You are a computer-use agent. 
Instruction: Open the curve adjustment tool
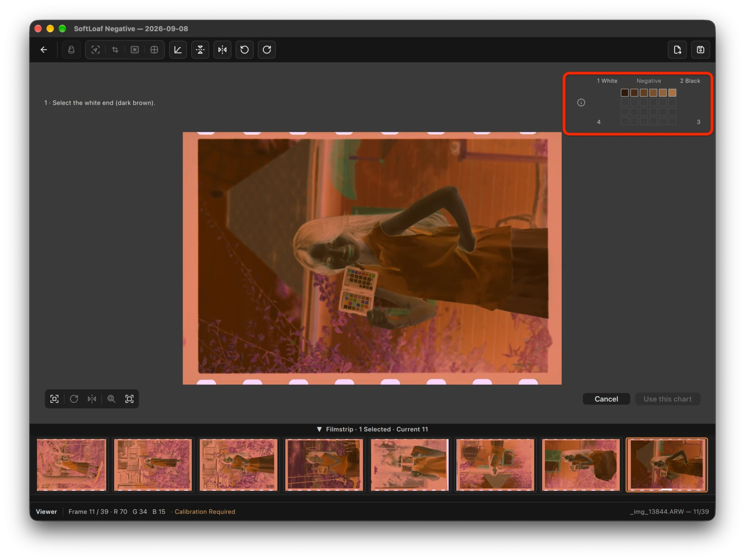click(x=178, y=50)
